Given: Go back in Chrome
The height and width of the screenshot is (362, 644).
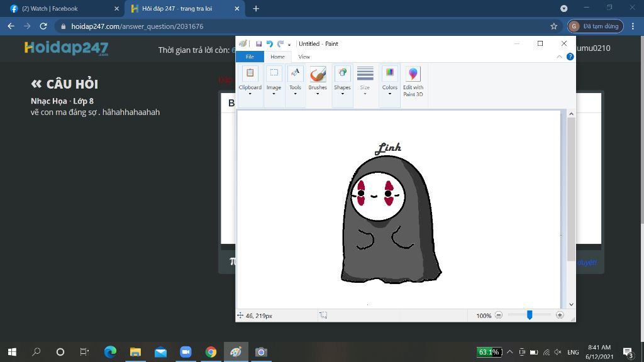Looking at the screenshot, I should pos(11,26).
